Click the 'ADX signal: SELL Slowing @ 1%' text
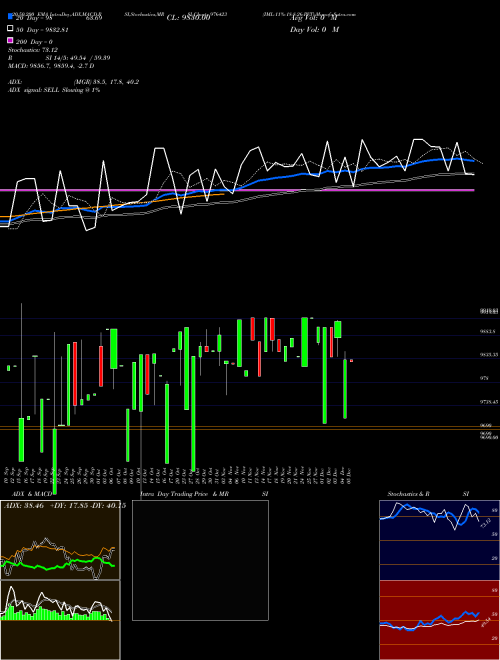This screenshot has height=660, width=500. click(x=54, y=90)
